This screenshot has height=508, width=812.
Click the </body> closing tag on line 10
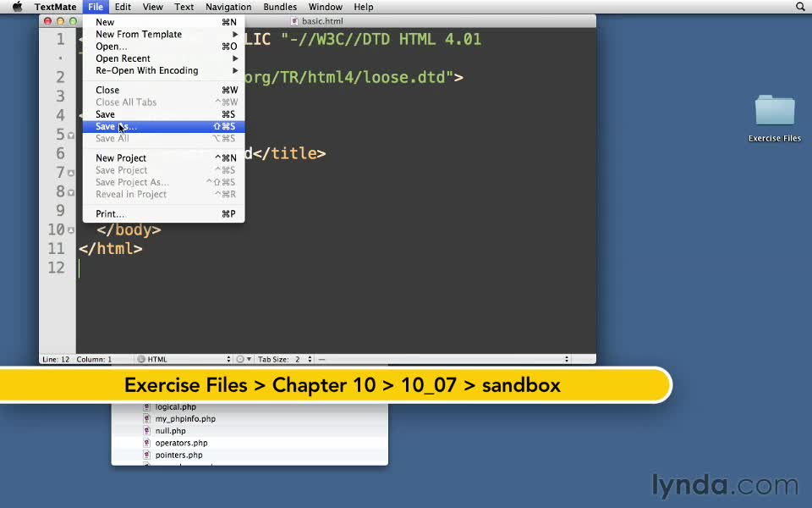click(129, 229)
